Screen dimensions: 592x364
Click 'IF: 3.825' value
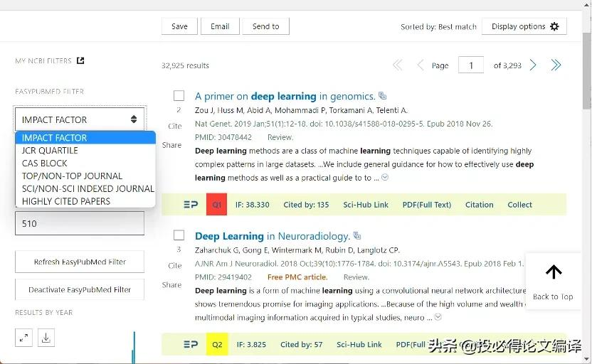coord(251,344)
